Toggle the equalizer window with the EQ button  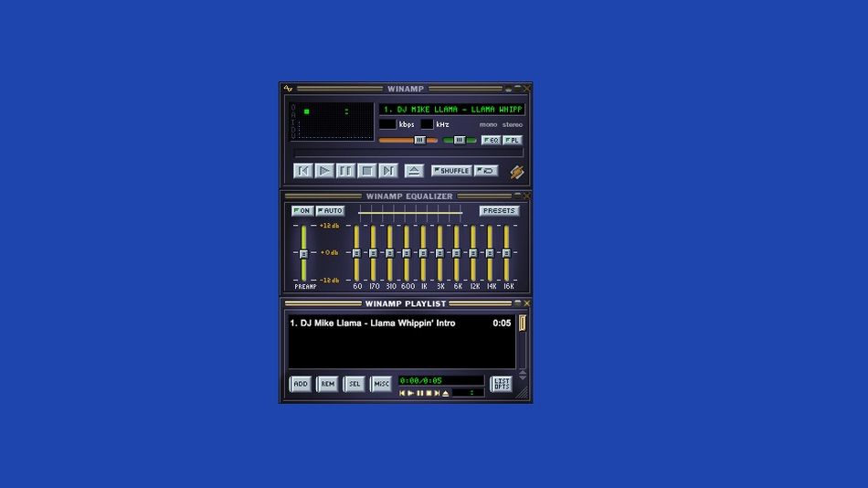point(491,140)
